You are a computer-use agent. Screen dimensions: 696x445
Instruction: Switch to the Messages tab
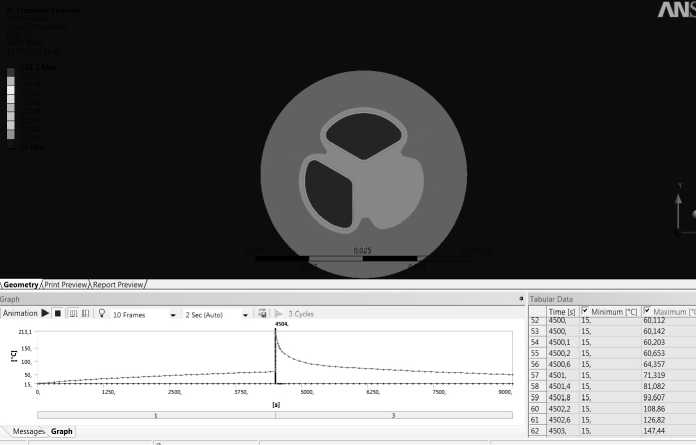28,431
